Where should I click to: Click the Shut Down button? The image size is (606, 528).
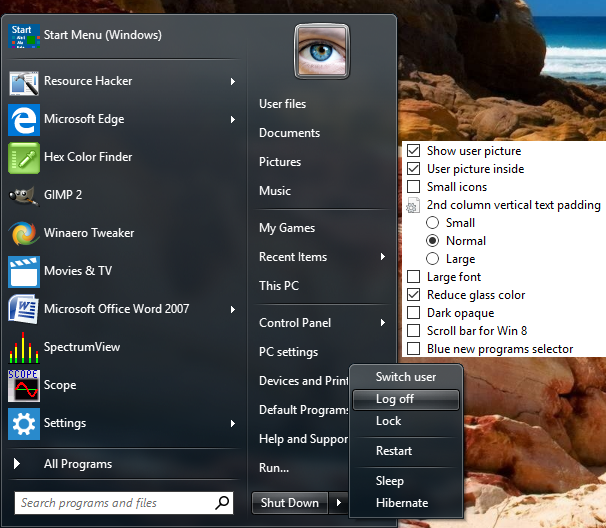coord(289,503)
